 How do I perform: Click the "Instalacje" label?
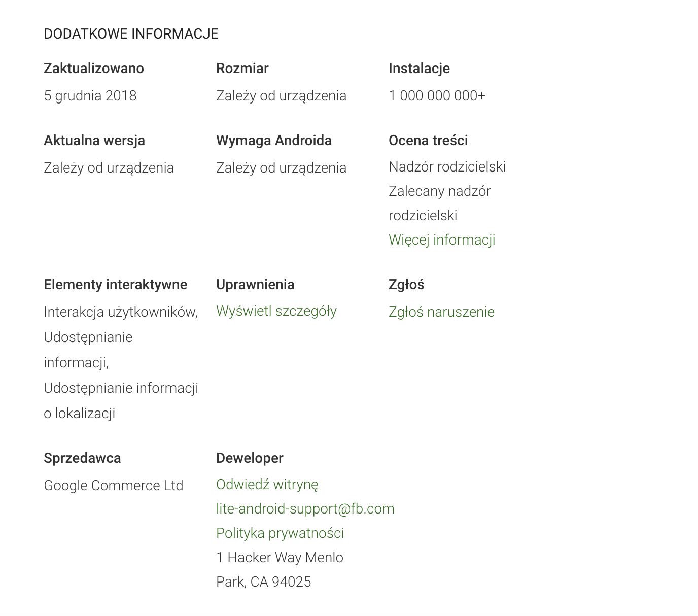[x=418, y=69]
